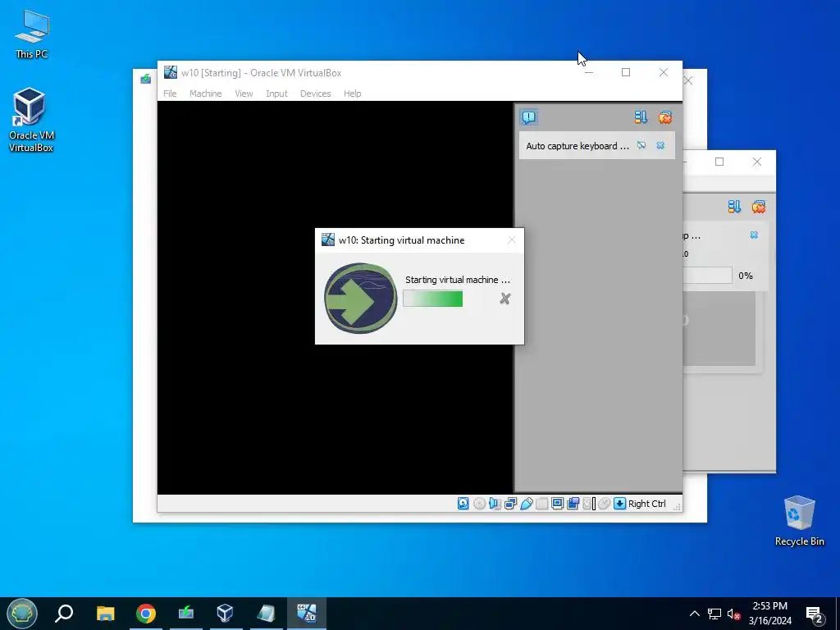Viewport: 840px width, 630px height.
Task: Click the muted volume tray icon
Action: pos(734,614)
